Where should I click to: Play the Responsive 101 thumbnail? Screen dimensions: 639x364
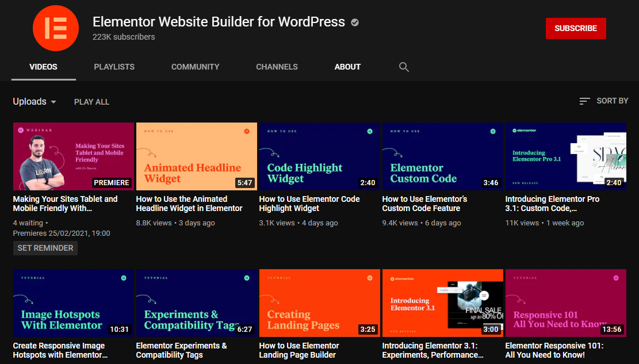point(565,303)
